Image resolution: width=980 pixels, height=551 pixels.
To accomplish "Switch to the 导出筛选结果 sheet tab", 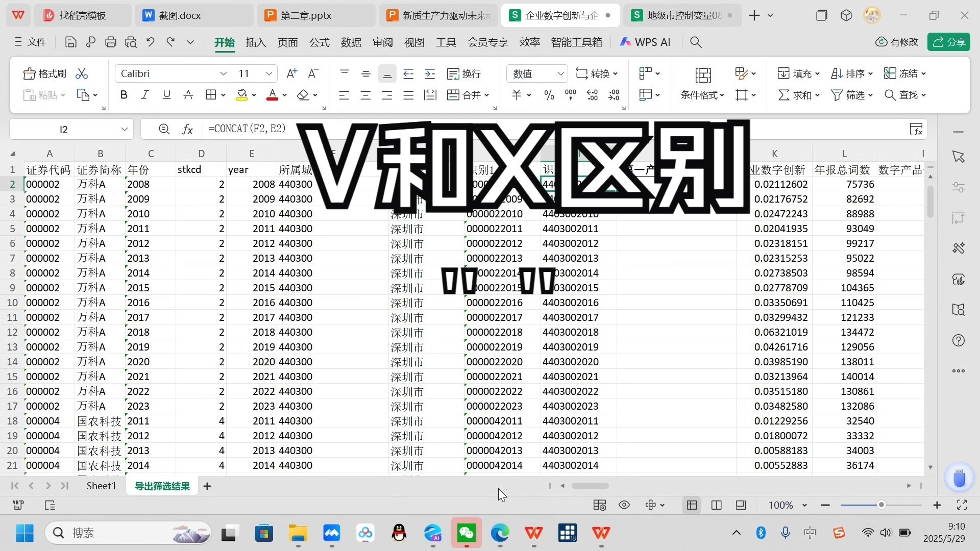I will [x=161, y=486].
